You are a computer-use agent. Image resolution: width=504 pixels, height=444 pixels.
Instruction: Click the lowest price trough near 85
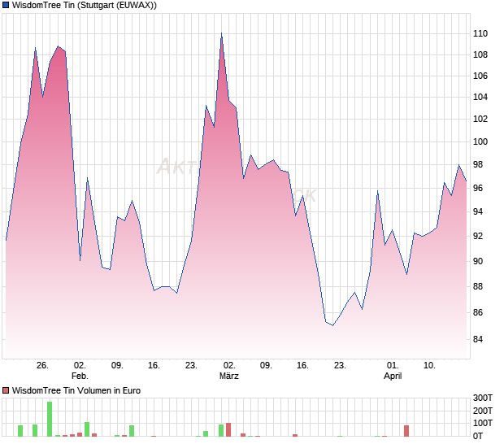click(x=332, y=325)
